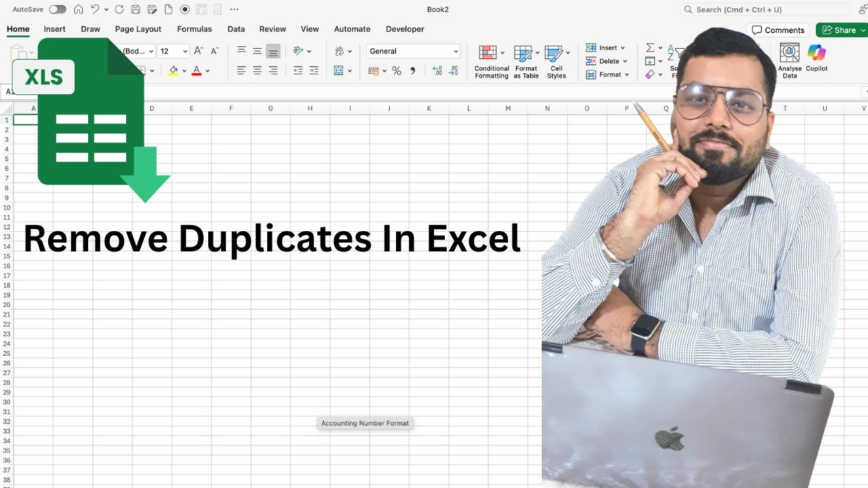The width and height of the screenshot is (868, 488).
Task: Open Conditional Formatting menu
Action: pos(492,62)
